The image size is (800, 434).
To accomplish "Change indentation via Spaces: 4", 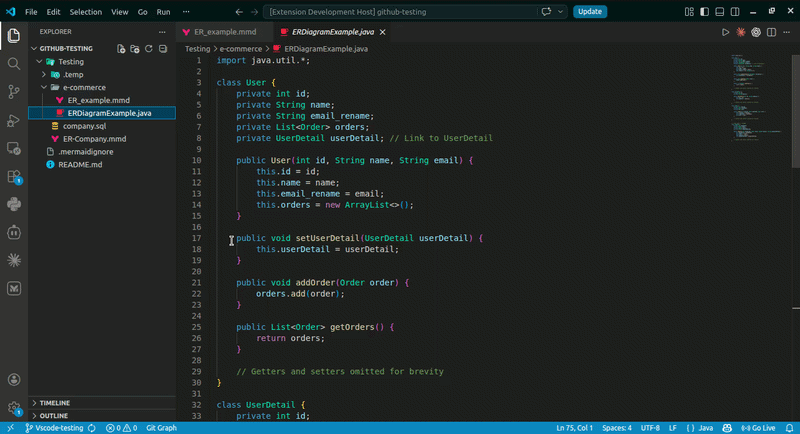I will point(616,428).
